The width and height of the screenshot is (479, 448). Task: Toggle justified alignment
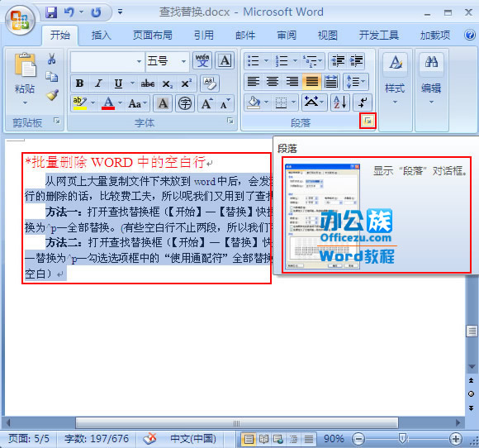pyautogui.click(x=311, y=82)
